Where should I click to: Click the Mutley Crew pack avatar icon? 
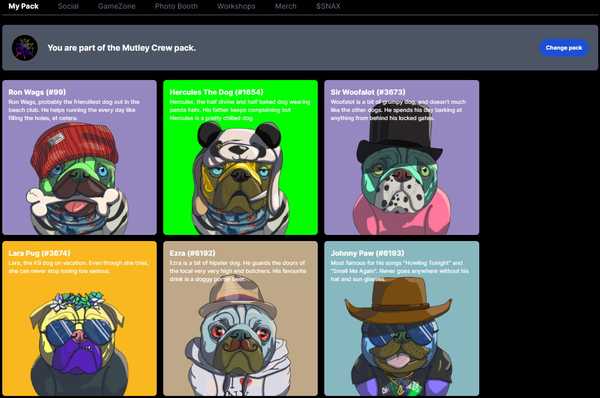tap(25, 48)
